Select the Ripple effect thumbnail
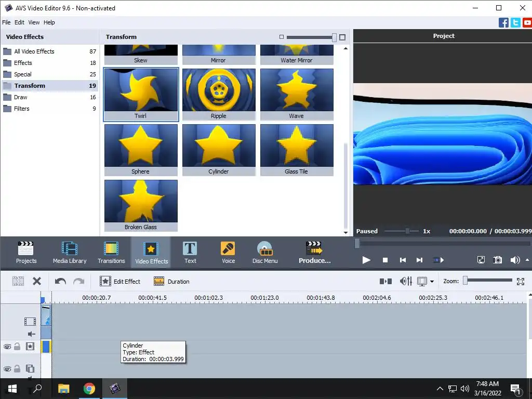Viewport: 532px width, 399px height. 219,95
